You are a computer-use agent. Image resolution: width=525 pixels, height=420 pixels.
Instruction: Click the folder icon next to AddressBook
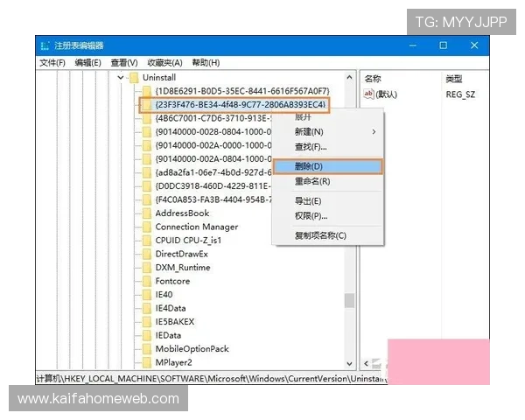[147, 213]
